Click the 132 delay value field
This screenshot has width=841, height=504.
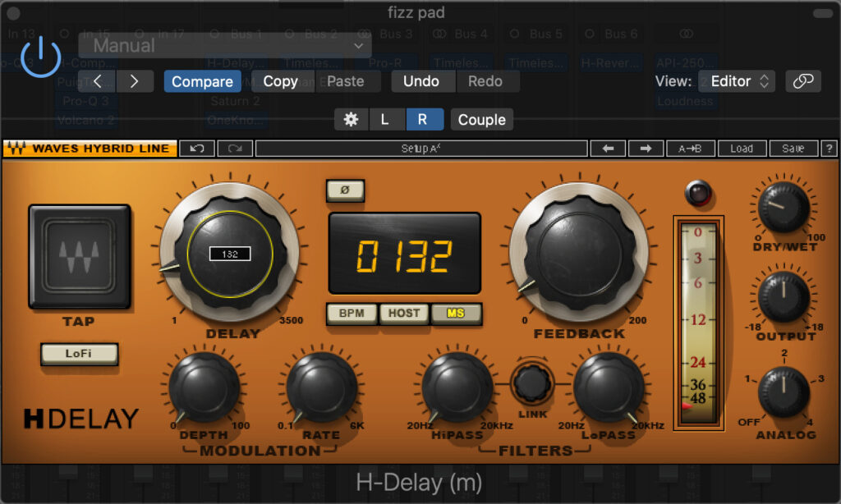click(230, 254)
